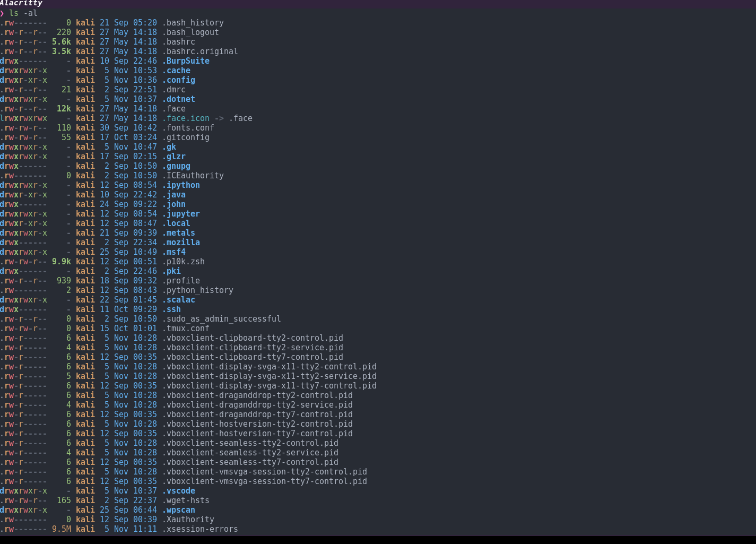The image size is (756, 544).
Task: Click the 939 size of .profile
Action: click(64, 281)
